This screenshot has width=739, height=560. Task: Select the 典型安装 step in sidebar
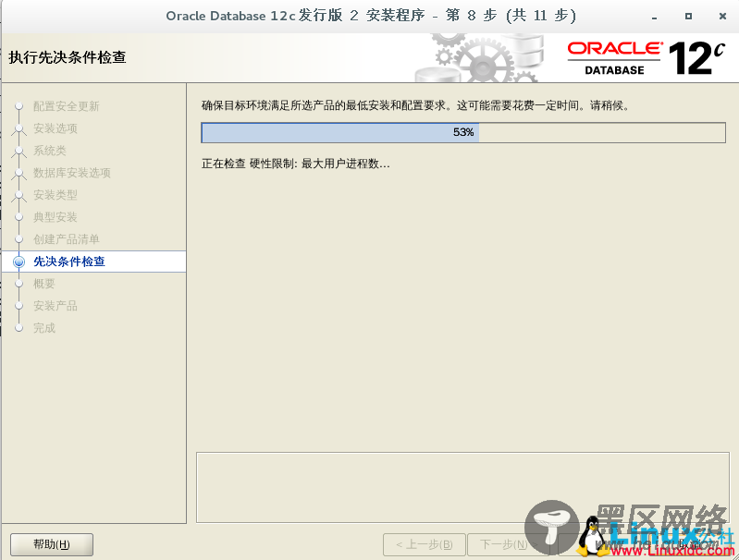(x=55, y=217)
